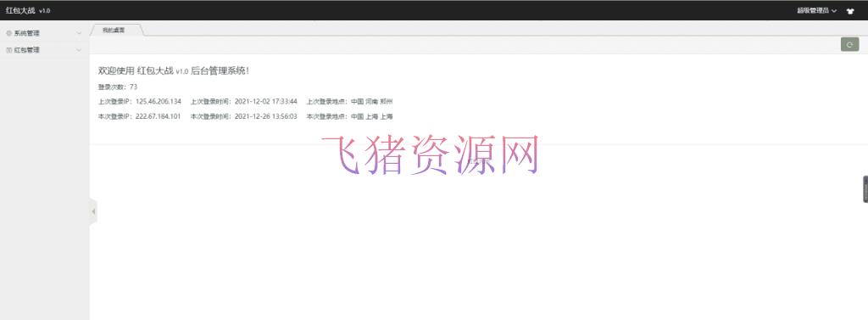Screen dimensions: 868x320
Task: Click the 登录次数 73 text
Action: tap(118, 87)
